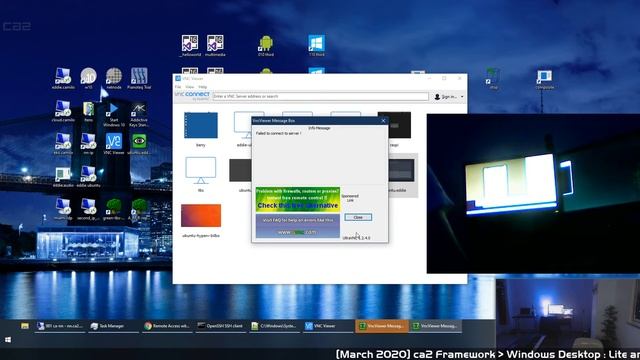This screenshot has width=640, height=360.
Task: Open the Addictive Keys shortcut
Action: click(x=139, y=114)
